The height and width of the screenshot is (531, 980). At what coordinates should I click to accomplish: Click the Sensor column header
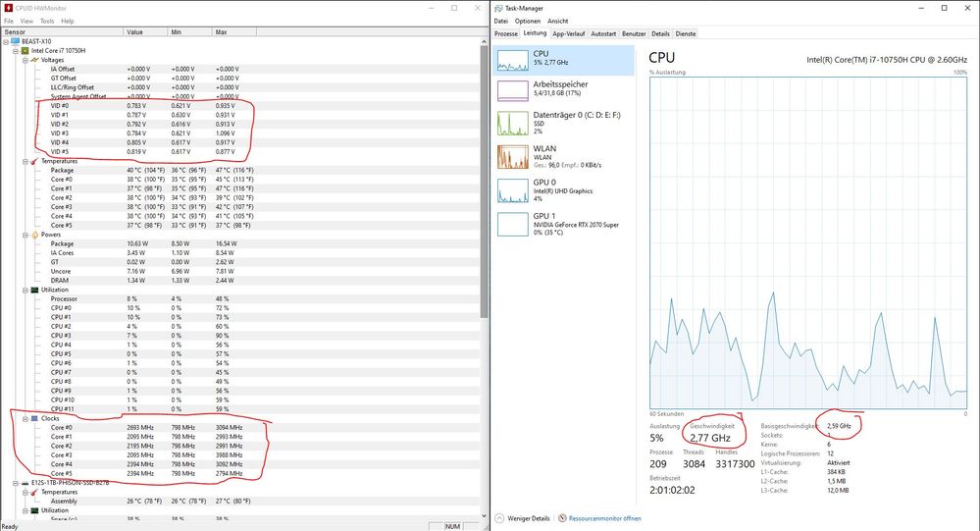62,31
